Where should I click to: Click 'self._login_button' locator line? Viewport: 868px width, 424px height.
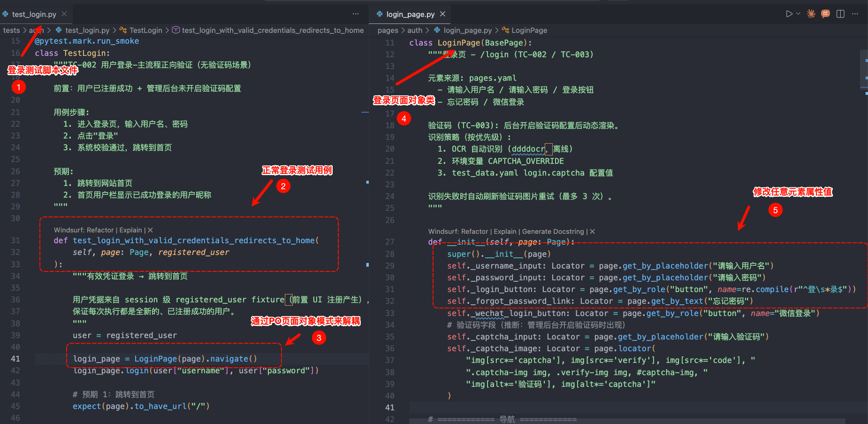tap(652, 289)
